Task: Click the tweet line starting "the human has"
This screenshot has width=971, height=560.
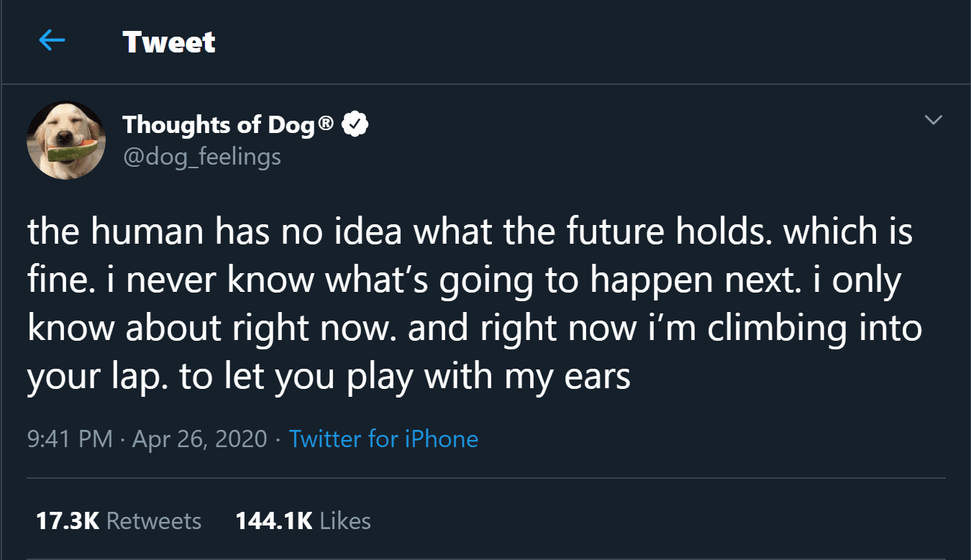Action: click(470, 232)
